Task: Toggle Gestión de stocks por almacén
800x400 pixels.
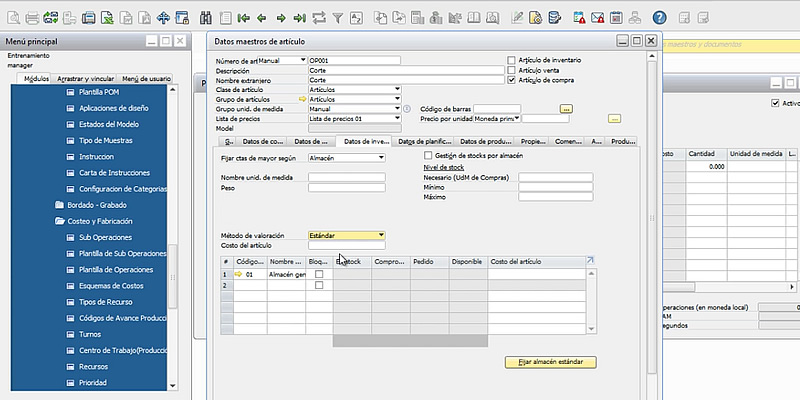Action: click(x=429, y=157)
